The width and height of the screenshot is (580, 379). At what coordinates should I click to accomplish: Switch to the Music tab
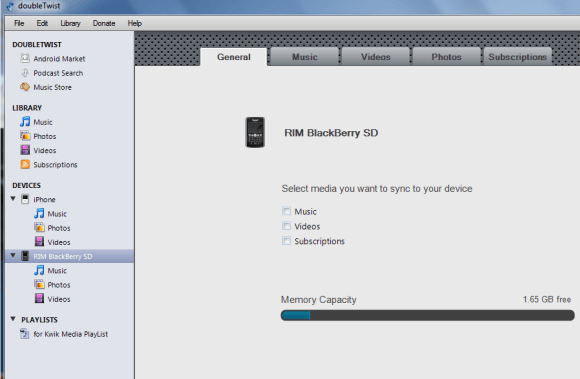pyautogui.click(x=305, y=57)
